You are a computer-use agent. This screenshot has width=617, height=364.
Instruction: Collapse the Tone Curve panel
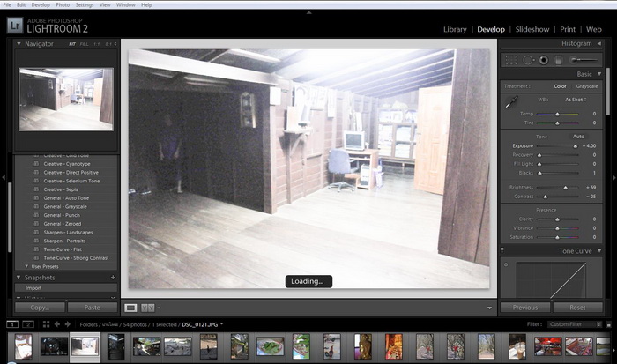[x=599, y=250]
